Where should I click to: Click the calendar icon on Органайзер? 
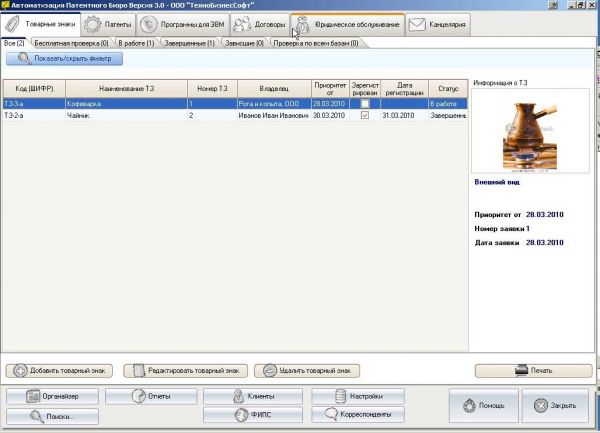33,396
